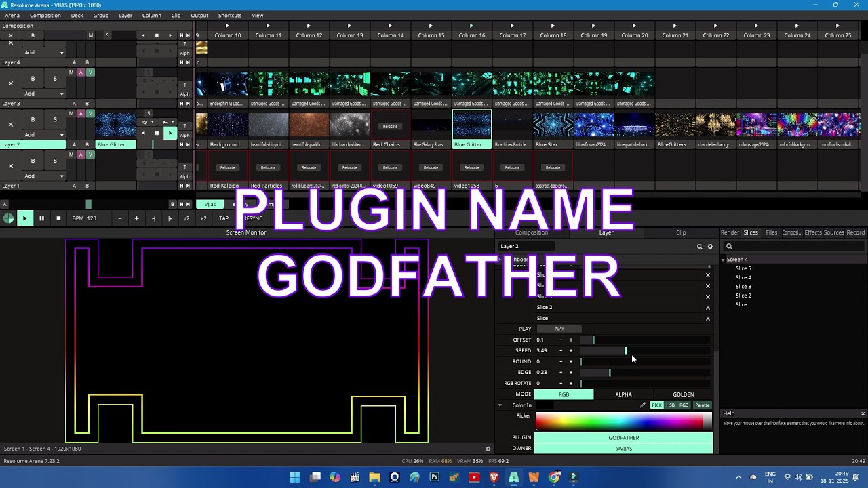
Task: Clear Layer 2 with the X button
Action: tap(11, 124)
